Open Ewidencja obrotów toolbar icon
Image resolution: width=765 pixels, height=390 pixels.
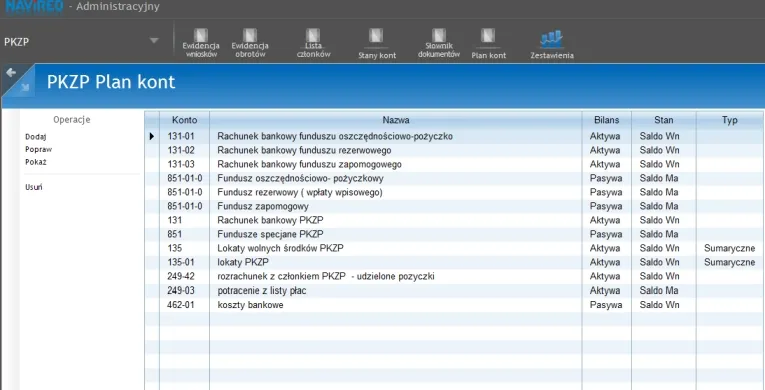tap(250, 42)
